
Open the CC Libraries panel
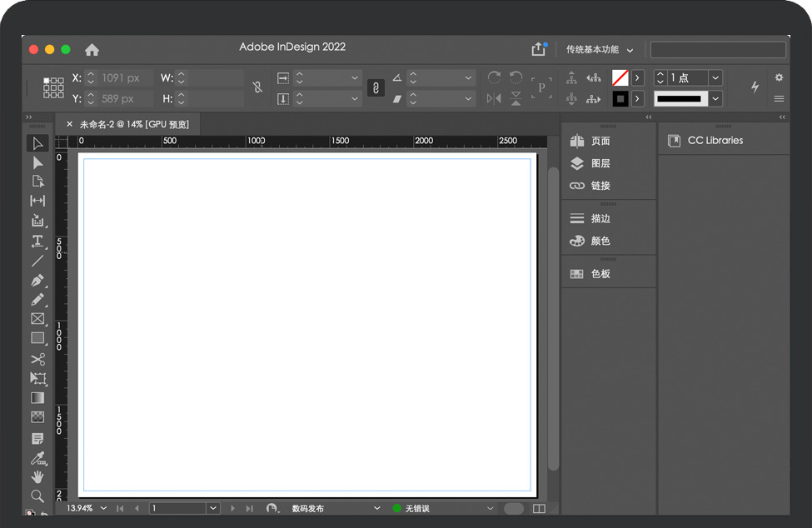pyautogui.click(x=715, y=141)
